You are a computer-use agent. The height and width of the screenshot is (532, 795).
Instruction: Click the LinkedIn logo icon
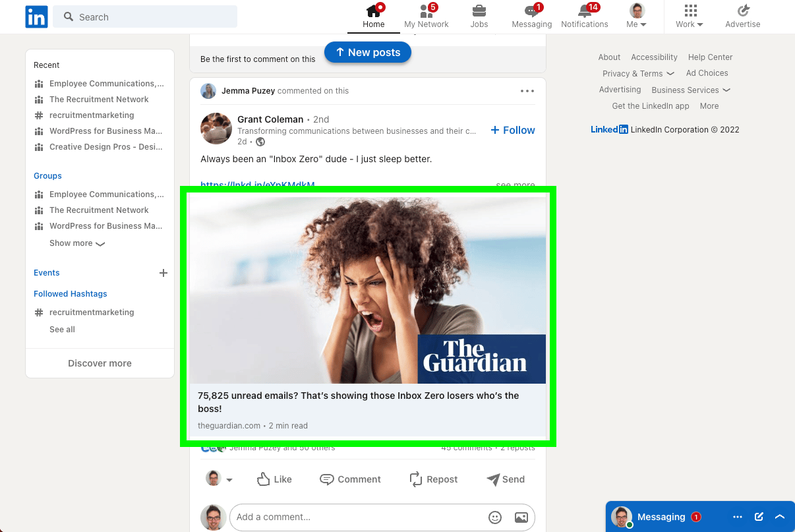36,17
